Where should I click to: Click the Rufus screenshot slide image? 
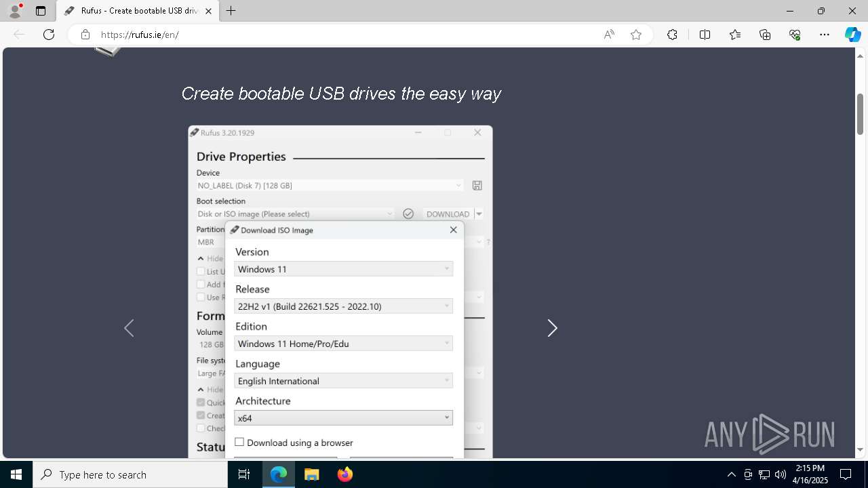(340, 291)
